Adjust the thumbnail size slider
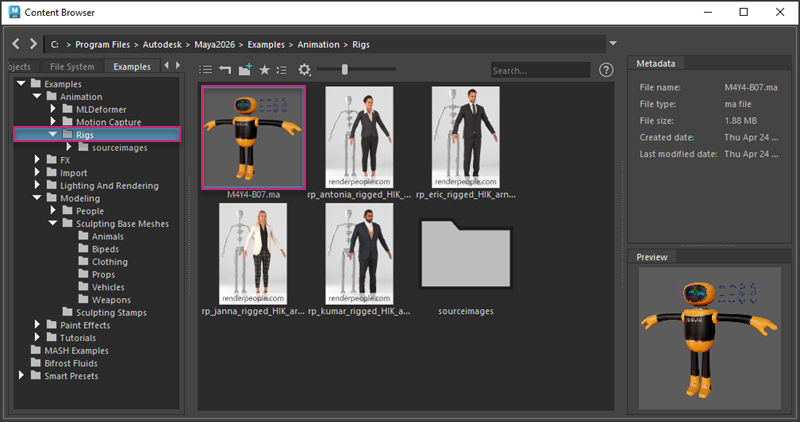 coord(345,69)
